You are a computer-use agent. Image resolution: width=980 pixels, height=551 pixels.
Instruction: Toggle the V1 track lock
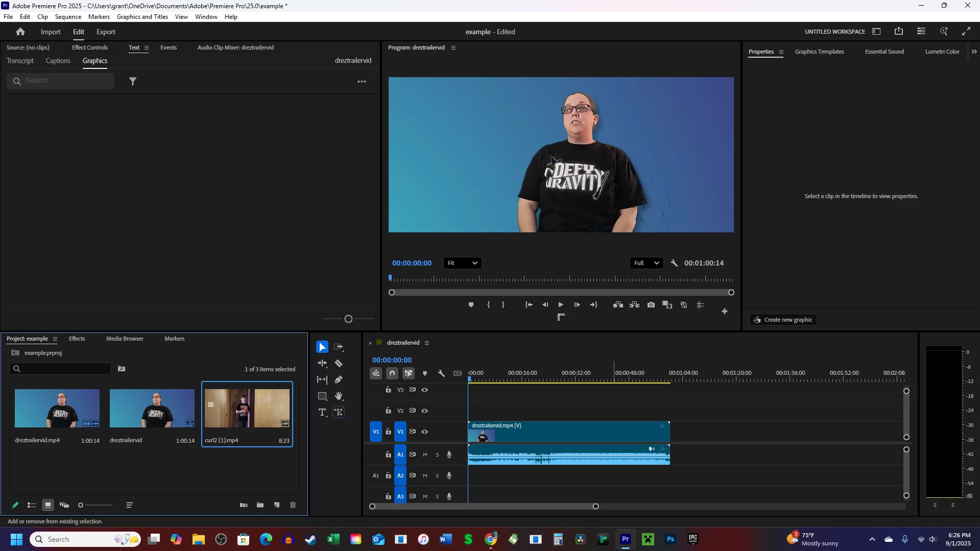[389, 432]
